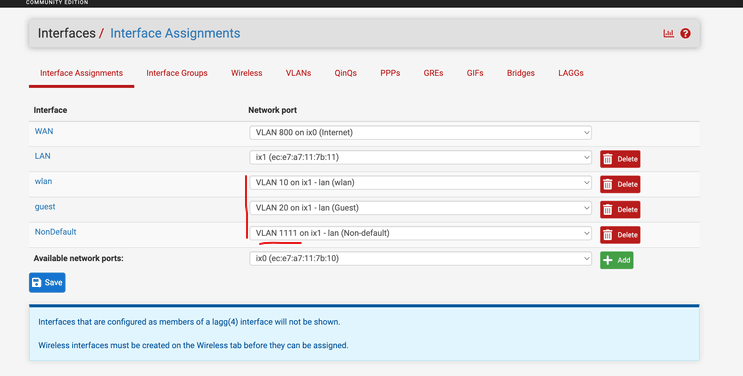Click the Interface column header
The width and height of the screenshot is (743, 376).
[50, 110]
